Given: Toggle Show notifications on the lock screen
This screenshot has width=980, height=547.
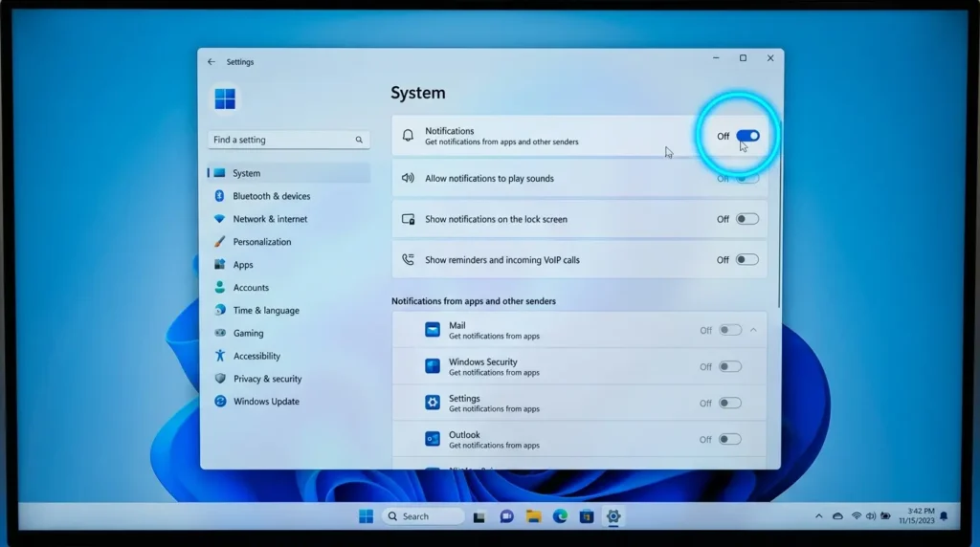Looking at the screenshot, I should (x=746, y=219).
